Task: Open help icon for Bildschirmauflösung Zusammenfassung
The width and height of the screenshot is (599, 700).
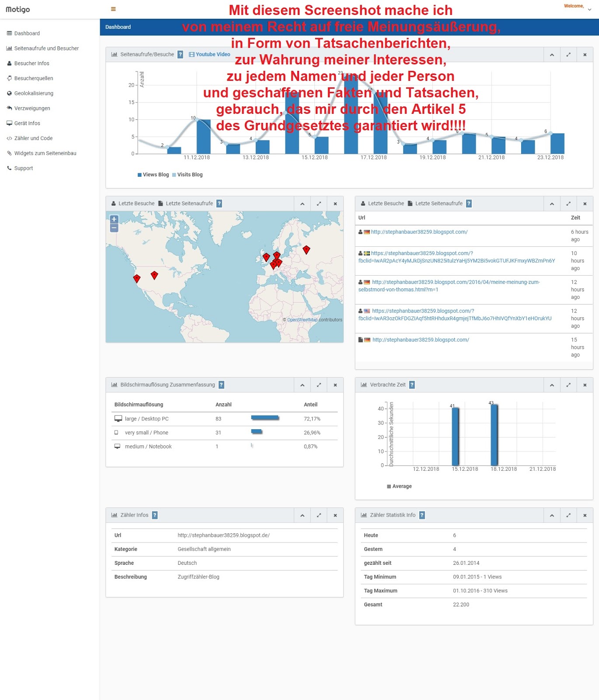Action: point(221,385)
